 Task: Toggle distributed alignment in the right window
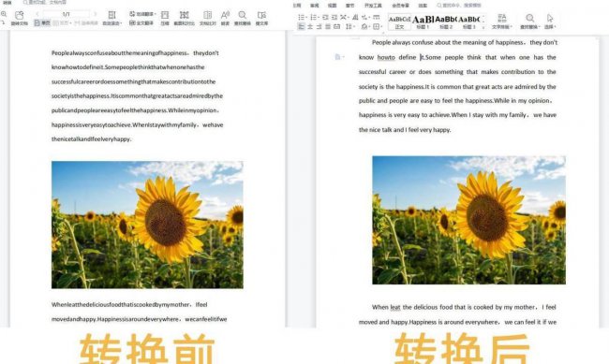(x=336, y=26)
